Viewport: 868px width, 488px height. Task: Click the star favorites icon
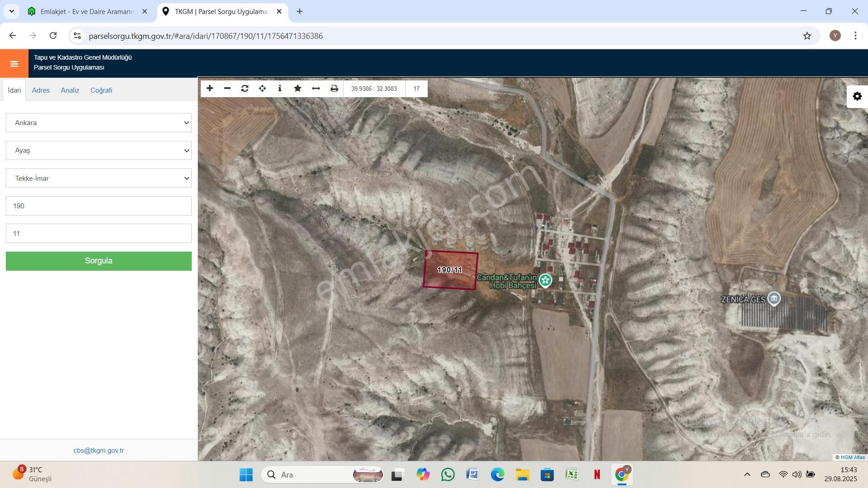tap(297, 89)
